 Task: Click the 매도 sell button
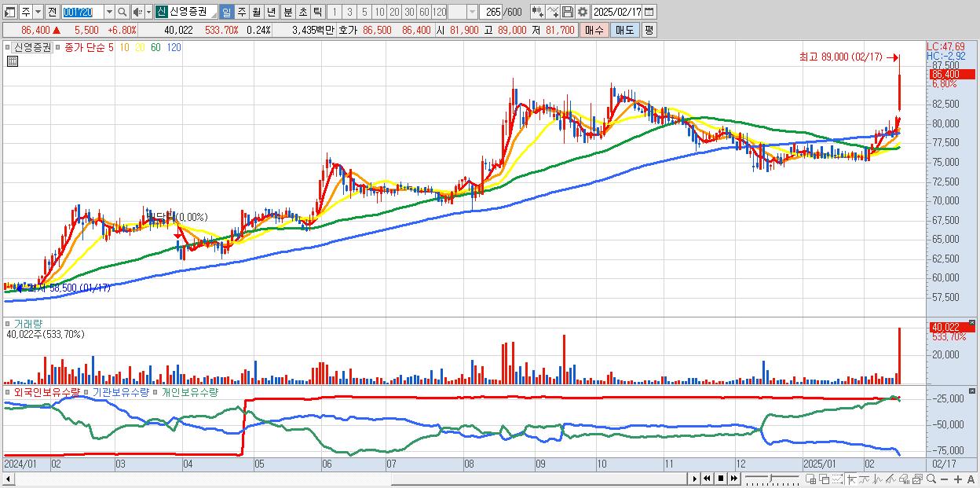(625, 30)
